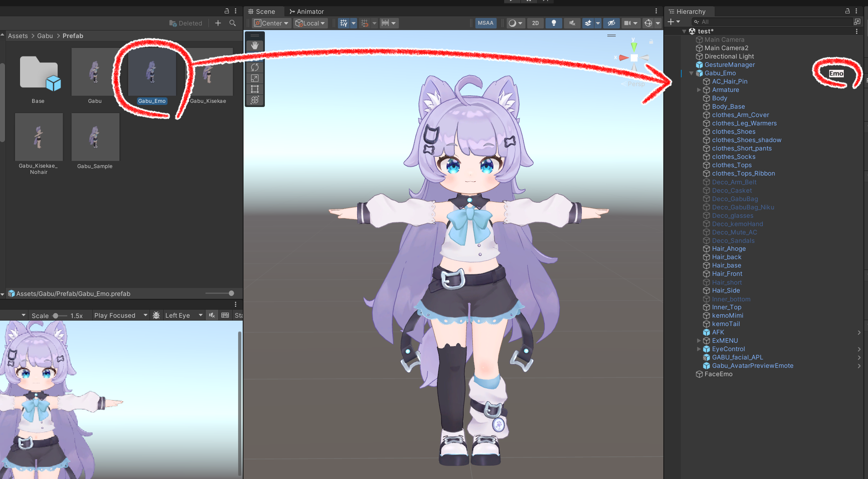
Task: Select the Scale tool
Action: (x=255, y=78)
